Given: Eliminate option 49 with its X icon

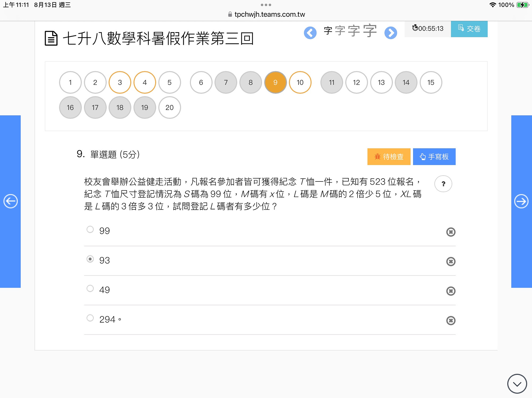Looking at the screenshot, I should pos(451,291).
